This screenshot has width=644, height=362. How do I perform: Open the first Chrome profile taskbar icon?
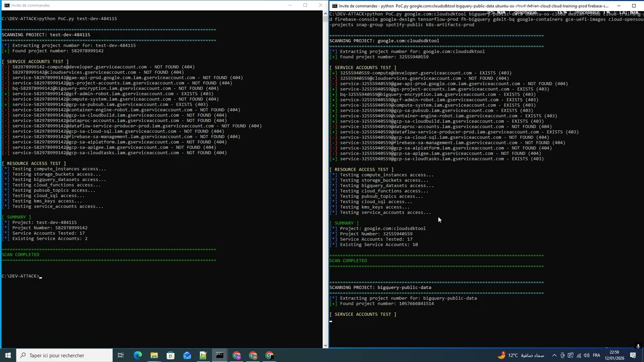[236, 355]
